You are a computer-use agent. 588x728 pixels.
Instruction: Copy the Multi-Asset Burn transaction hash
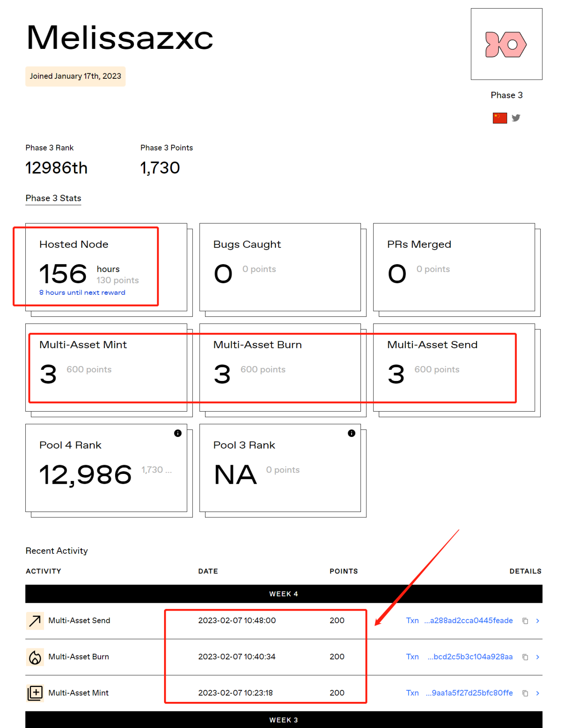pyautogui.click(x=525, y=657)
